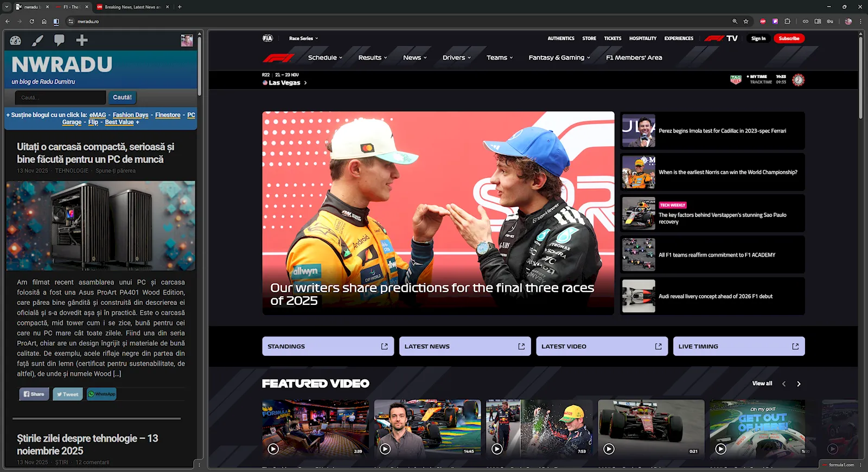
Task: Switch to Track Time clock setting
Action: pyautogui.click(x=761, y=82)
